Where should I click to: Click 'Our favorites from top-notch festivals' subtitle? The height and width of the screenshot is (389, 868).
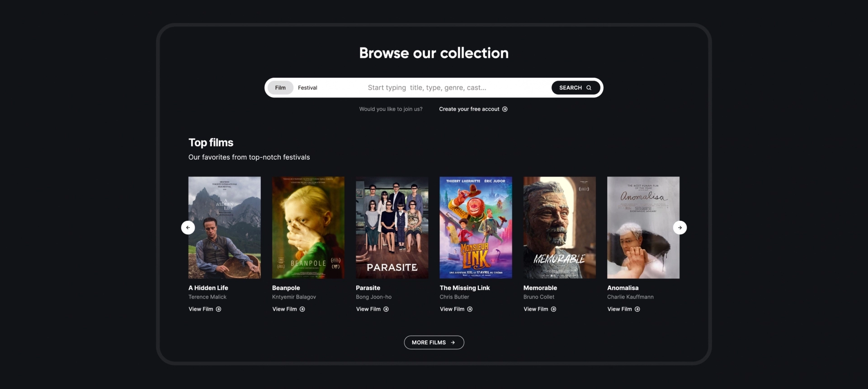pos(249,157)
